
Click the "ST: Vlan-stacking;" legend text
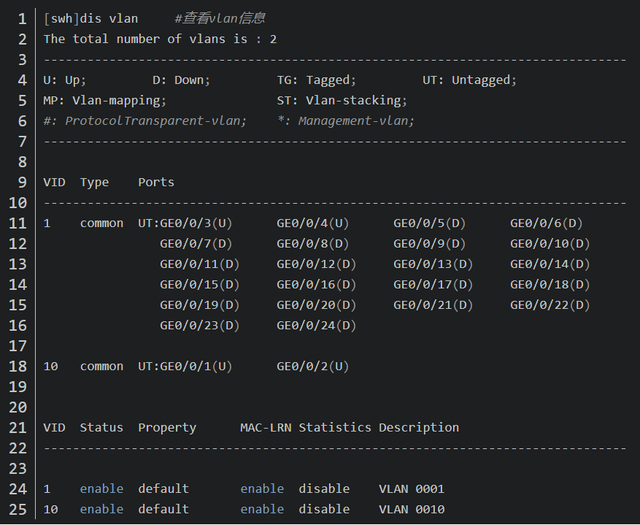pyautogui.click(x=342, y=100)
